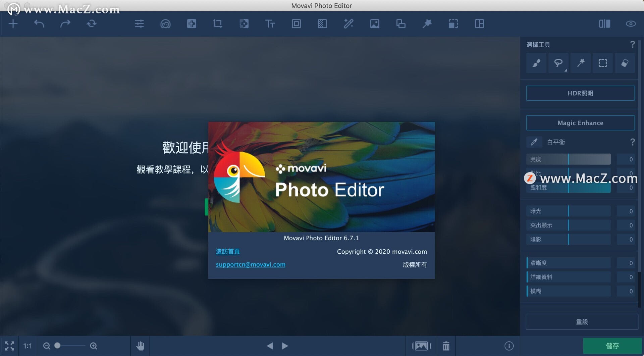
Task: Select the magic wand selection tool
Action: 581,63
